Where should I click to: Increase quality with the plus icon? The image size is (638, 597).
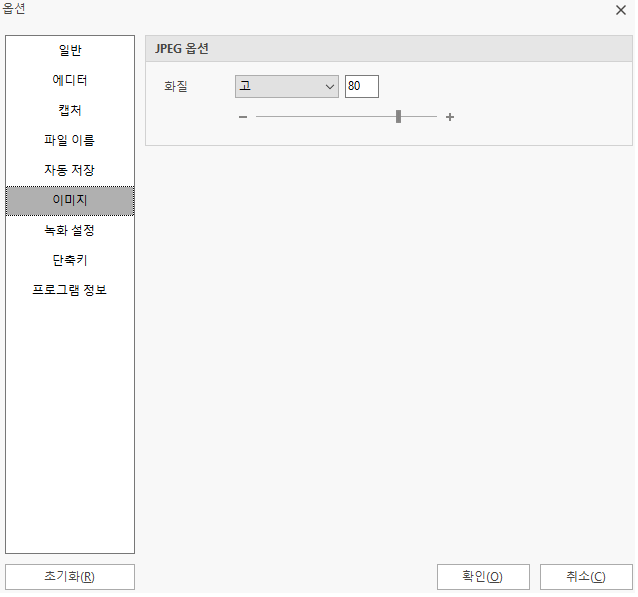coord(452,118)
